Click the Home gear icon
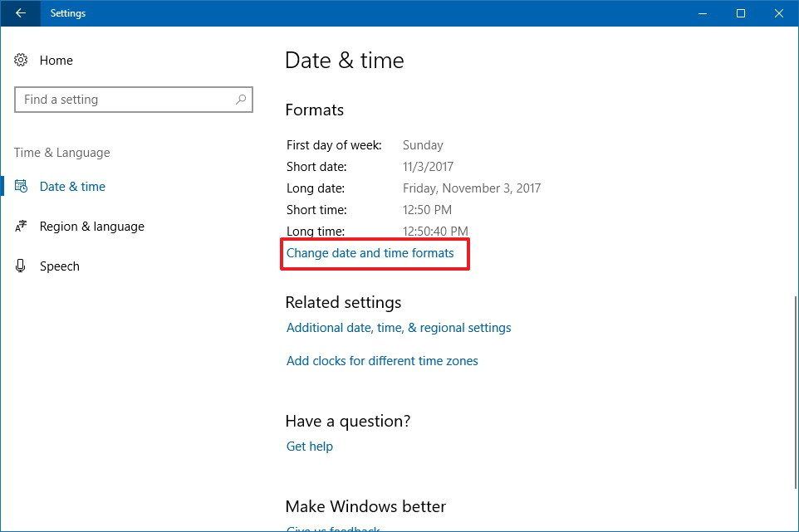 (x=21, y=60)
